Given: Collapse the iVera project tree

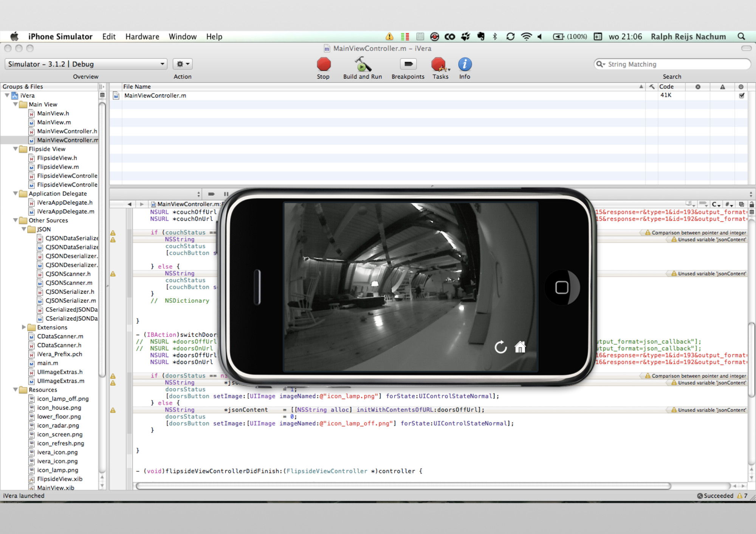Looking at the screenshot, I should pyautogui.click(x=7, y=95).
